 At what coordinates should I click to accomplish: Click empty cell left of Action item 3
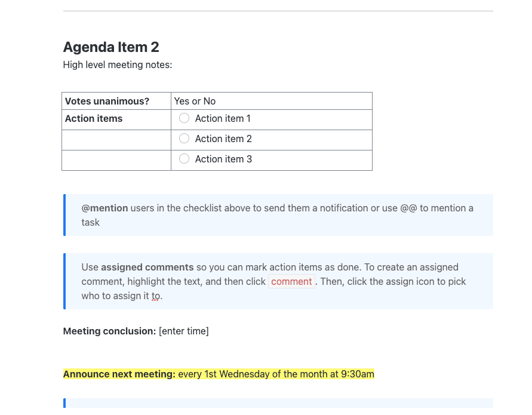116,159
